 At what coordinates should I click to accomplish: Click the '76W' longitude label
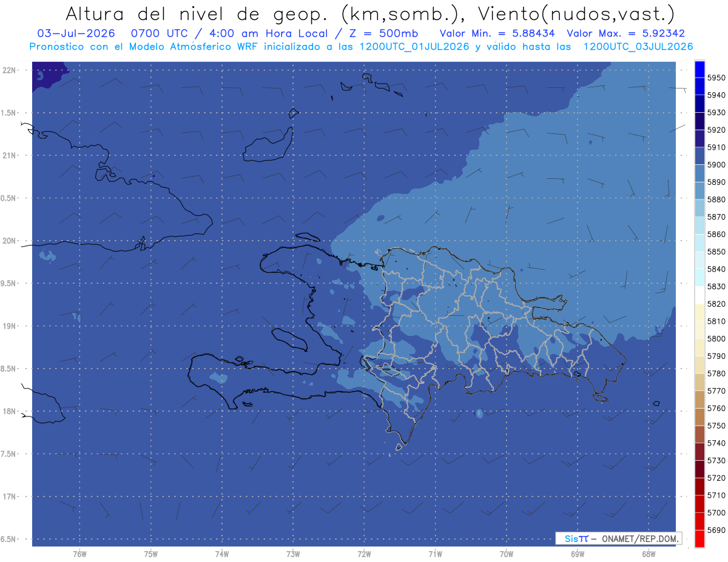79,554
